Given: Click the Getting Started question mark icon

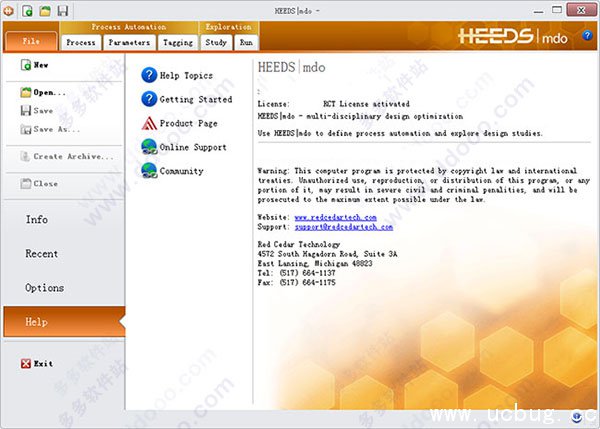Looking at the screenshot, I should 149,99.
